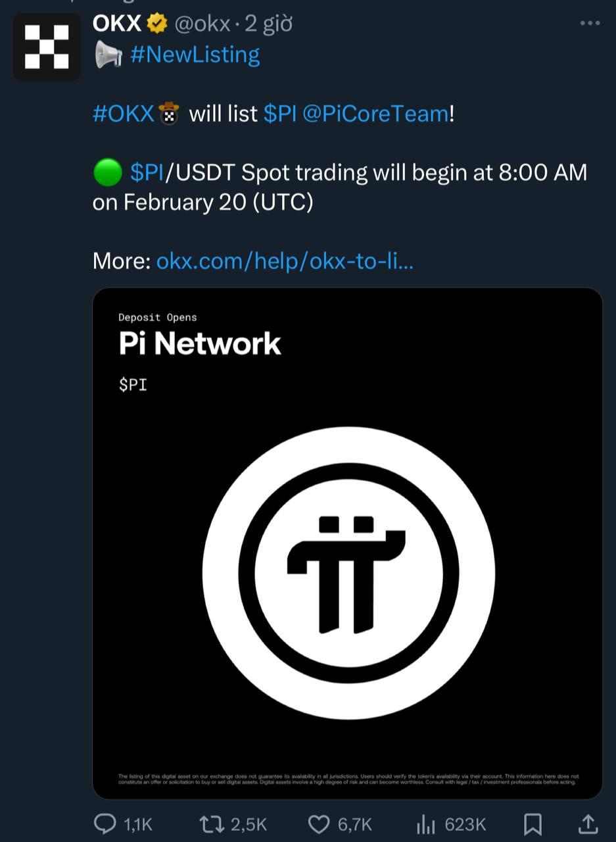The image size is (616, 842).
Task: Open the #NewListing hashtag
Action: click(x=195, y=54)
